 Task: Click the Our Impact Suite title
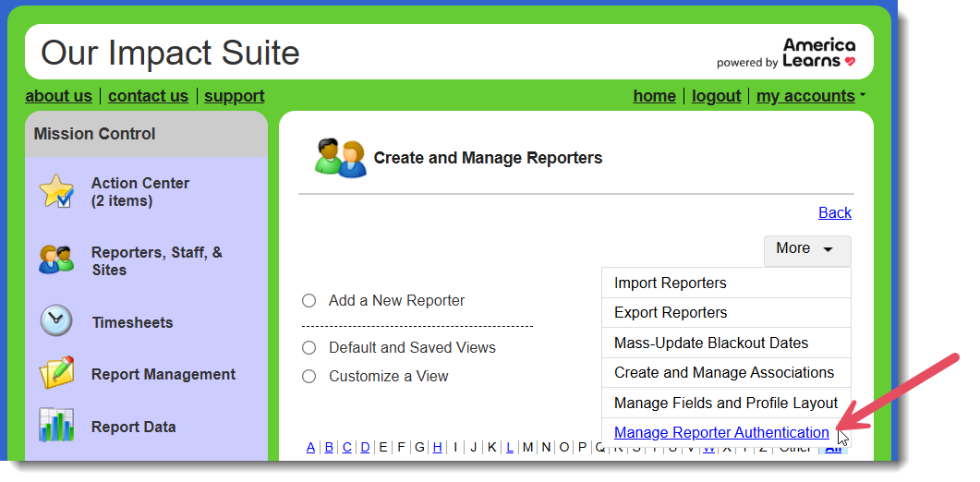click(x=170, y=53)
